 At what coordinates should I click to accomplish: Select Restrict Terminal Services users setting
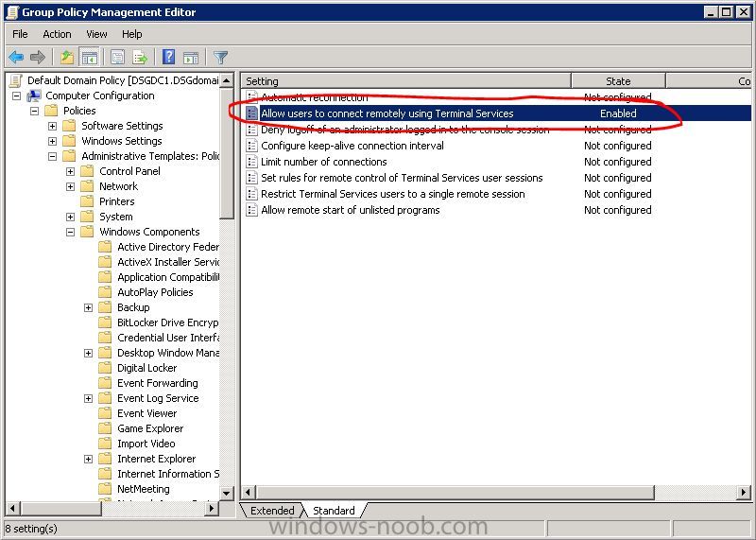pos(498,194)
